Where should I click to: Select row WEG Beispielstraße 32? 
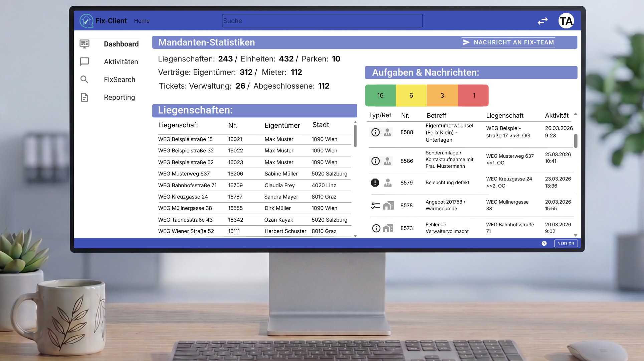(x=254, y=151)
